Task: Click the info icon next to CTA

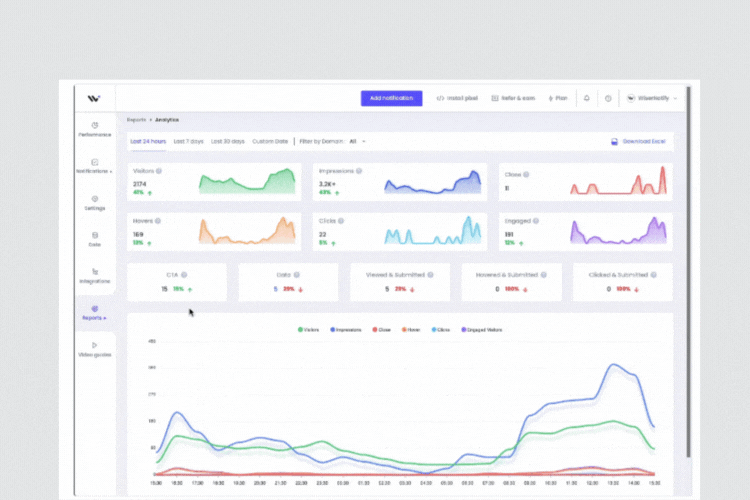Action: click(x=184, y=275)
